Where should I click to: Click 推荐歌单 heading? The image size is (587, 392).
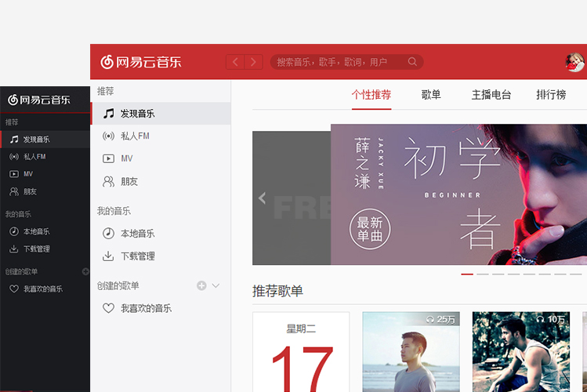[277, 291]
